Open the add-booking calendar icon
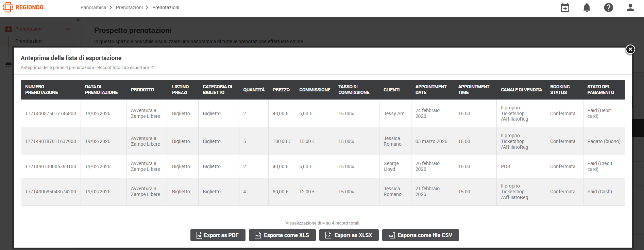 click(x=565, y=7)
